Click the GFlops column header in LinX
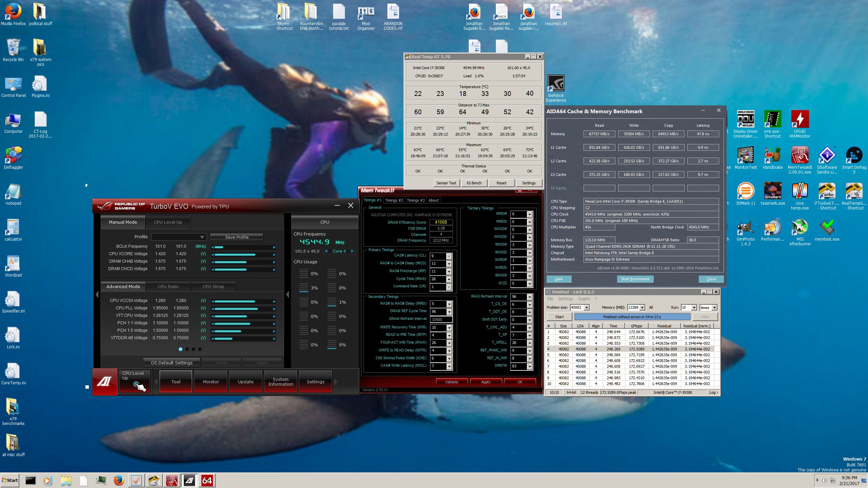This screenshot has width=868, height=488. coord(636,326)
